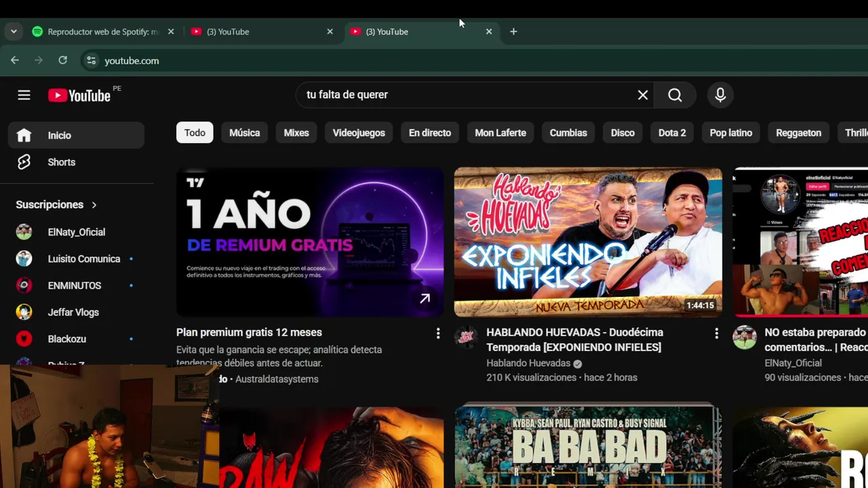Select the Videojuegos filter chip

pos(359,133)
